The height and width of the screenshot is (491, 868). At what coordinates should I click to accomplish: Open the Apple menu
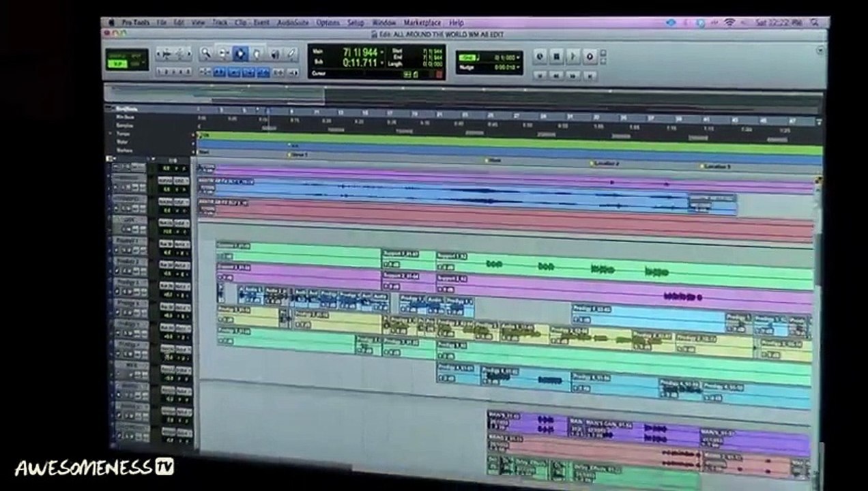pos(111,22)
